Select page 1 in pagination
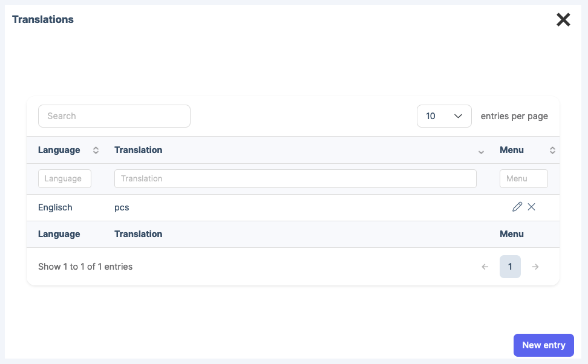Viewport: 588px width, 364px height. (x=510, y=267)
